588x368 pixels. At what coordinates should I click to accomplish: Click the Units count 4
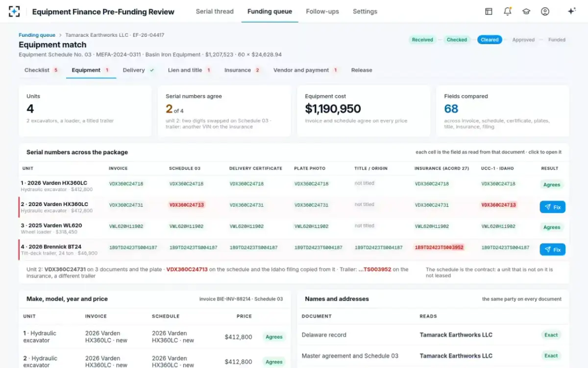(x=30, y=108)
